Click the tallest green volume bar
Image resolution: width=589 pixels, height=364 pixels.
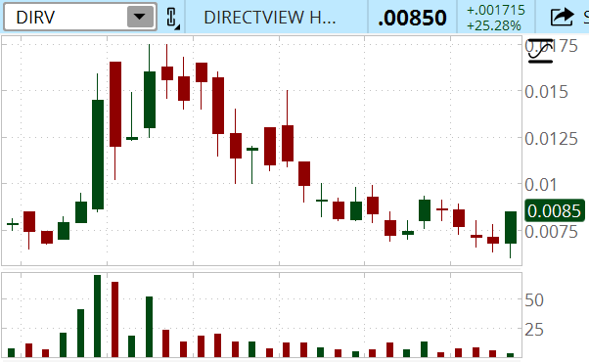pos(97,316)
